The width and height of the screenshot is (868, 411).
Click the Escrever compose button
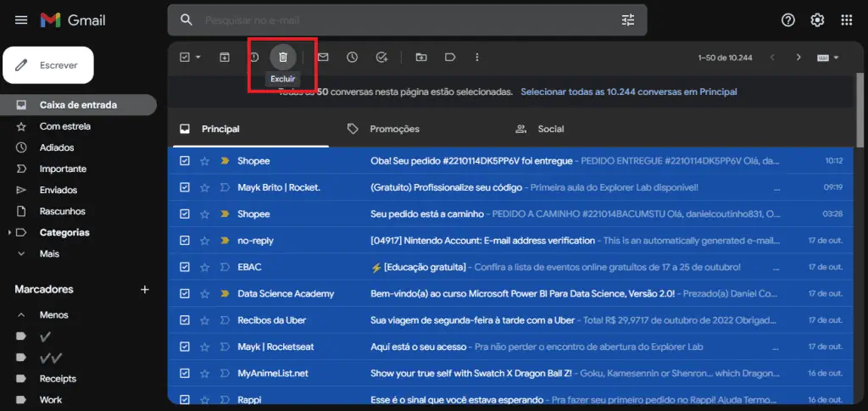[x=48, y=65]
